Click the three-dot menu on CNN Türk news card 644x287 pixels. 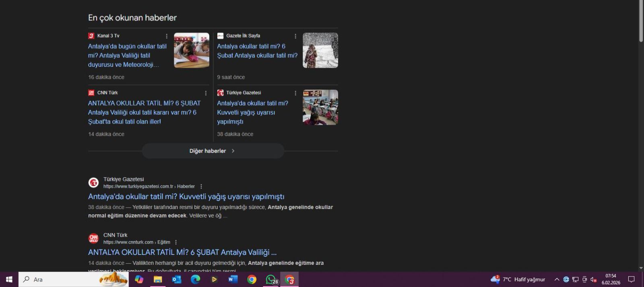(206, 93)
